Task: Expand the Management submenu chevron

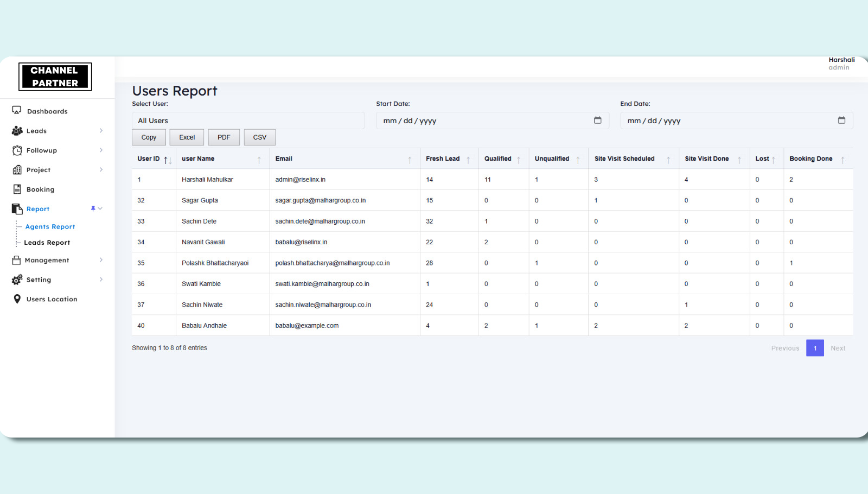Action: tap(101, 260)
